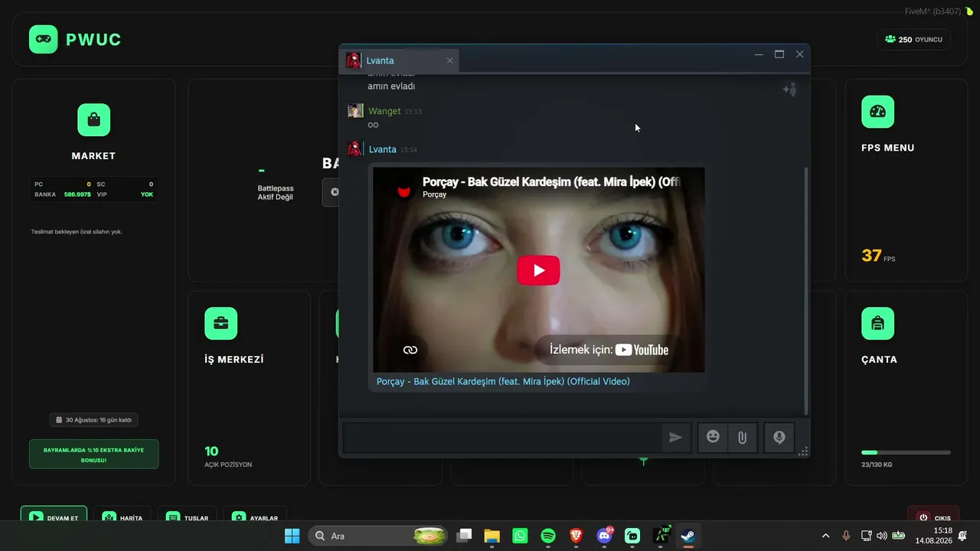The width and height of the screenshot is (980, 551).
Task: Open the network icon in system tray
Action: click(867, 536)
